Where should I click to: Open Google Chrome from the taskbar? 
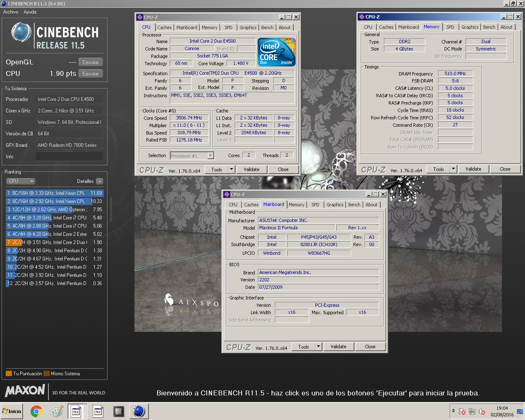(36, 411)
